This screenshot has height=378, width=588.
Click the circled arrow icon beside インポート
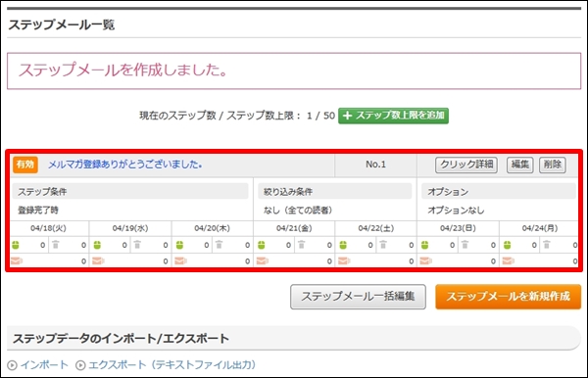tap(13, 365)
